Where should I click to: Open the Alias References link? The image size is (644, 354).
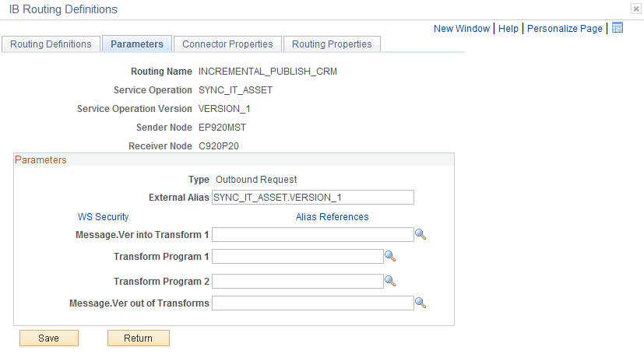pyautogui.click(x=333, y=216)
